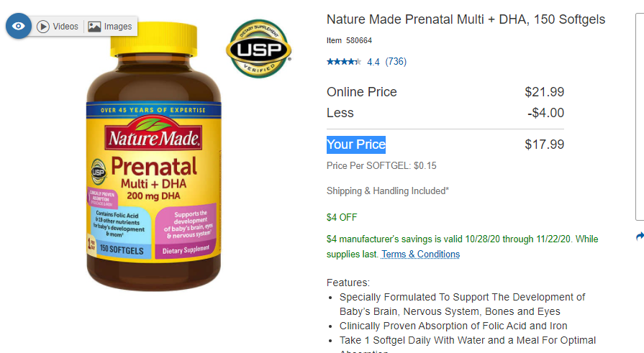This screenshot has height=353, width=644.
Task: Click the star rating icons
Action: [344, 62]
